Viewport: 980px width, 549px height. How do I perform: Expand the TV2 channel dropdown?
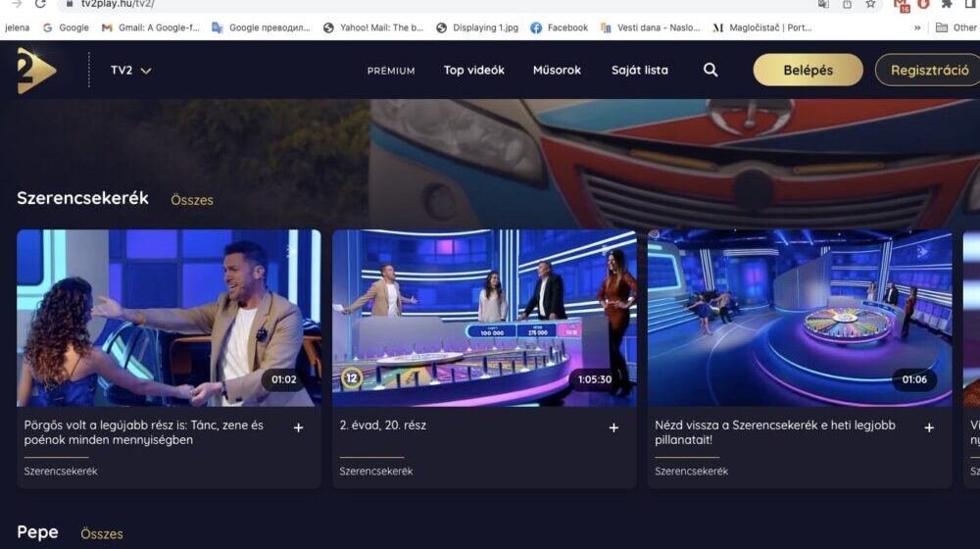[x=130, y=70]
